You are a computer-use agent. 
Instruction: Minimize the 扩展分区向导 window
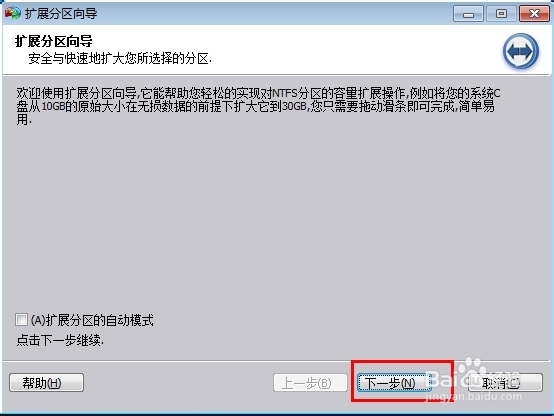(x=468, y=14)
